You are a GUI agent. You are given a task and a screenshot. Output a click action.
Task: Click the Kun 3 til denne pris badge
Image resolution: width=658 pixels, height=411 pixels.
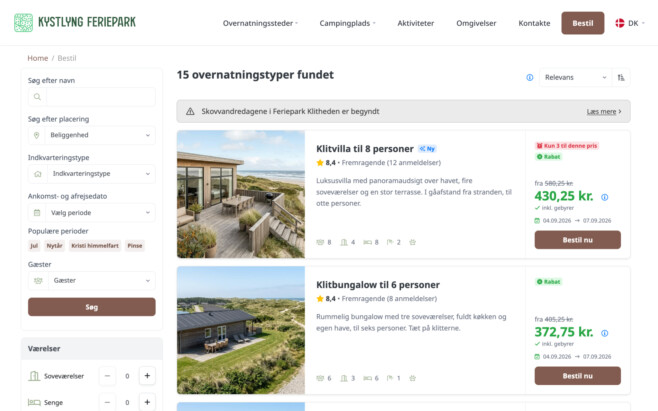tap(567, 146)
